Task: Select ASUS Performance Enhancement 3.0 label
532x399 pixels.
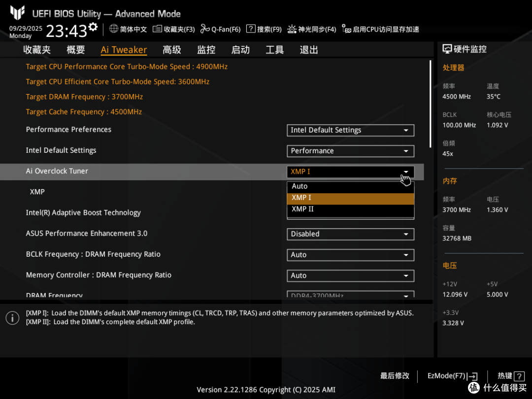Action: [87, 233]
